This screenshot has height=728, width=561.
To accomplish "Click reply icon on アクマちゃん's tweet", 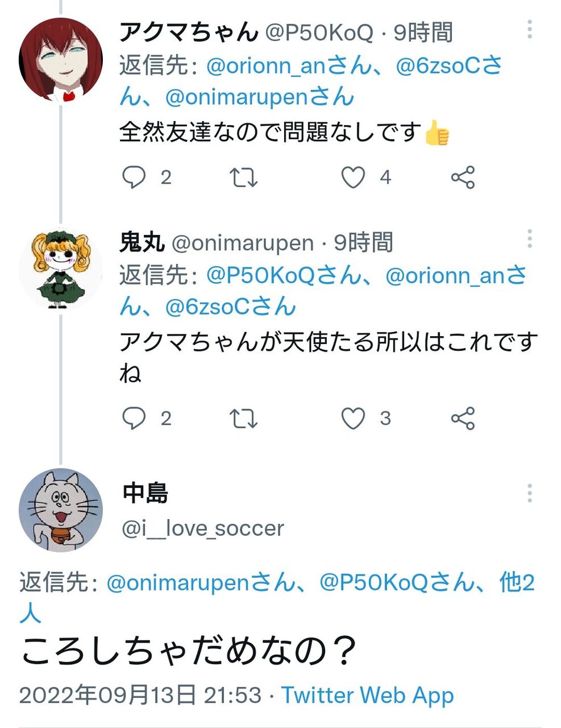I will (x=134, y=177).
